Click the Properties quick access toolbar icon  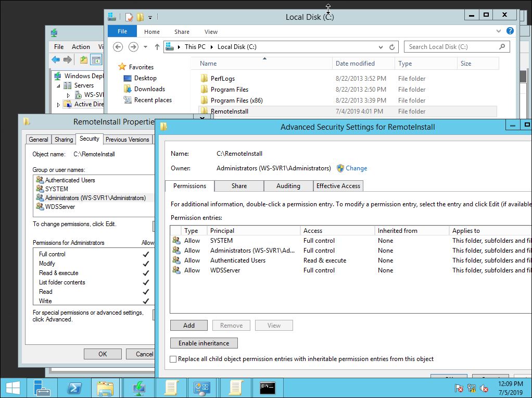tap(129, 17)
